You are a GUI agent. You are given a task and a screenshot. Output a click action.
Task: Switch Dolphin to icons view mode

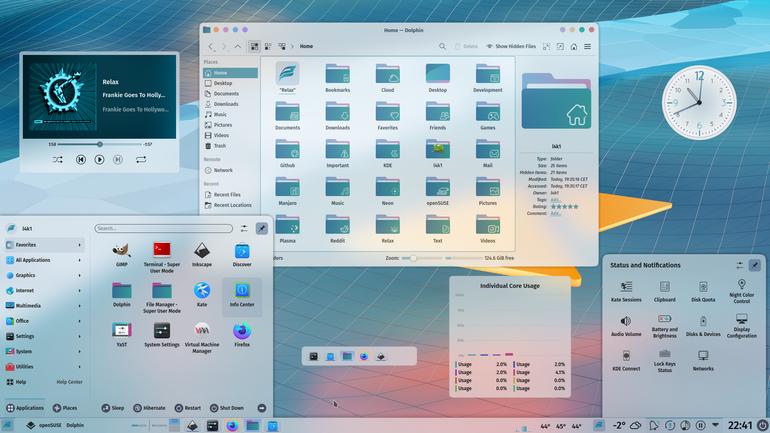pos(254,46)
